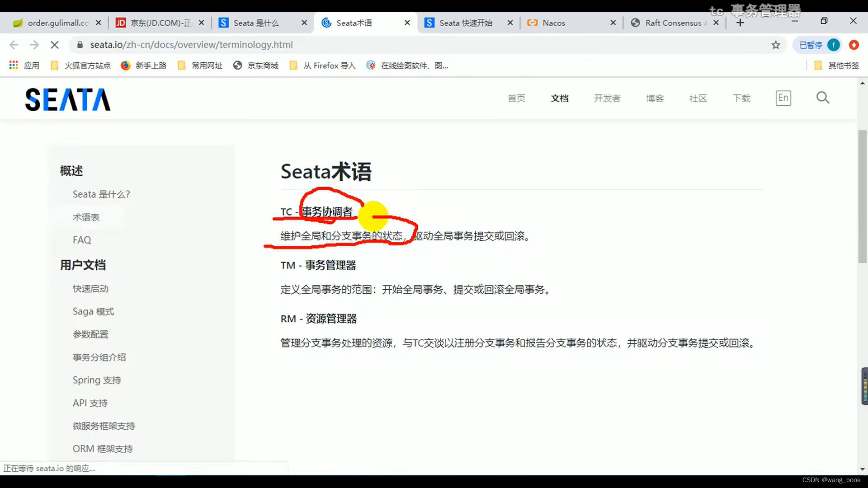Open the 新手上路 Firefox bookmark
This screenshot has width=868, height=488.
pos(144,66)
